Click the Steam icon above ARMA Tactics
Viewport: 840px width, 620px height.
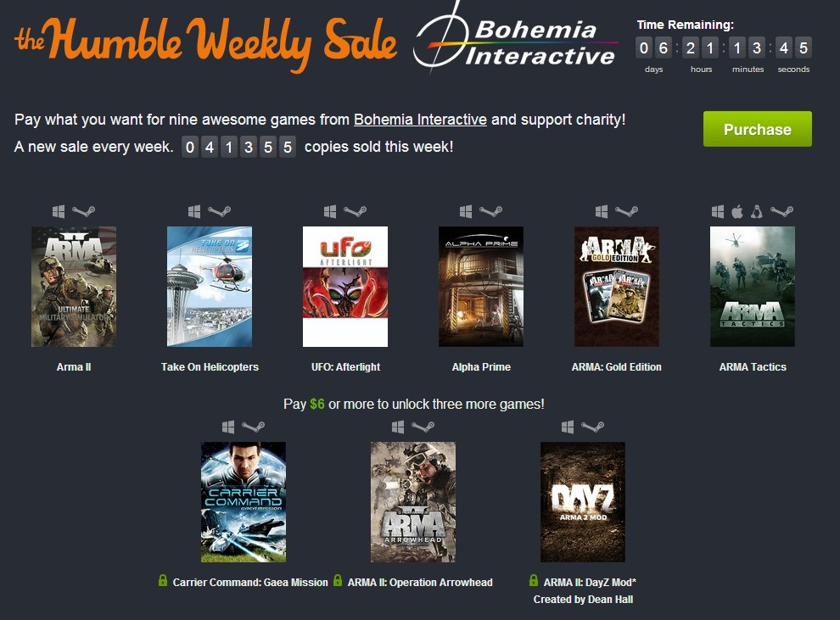click(781, 211)
